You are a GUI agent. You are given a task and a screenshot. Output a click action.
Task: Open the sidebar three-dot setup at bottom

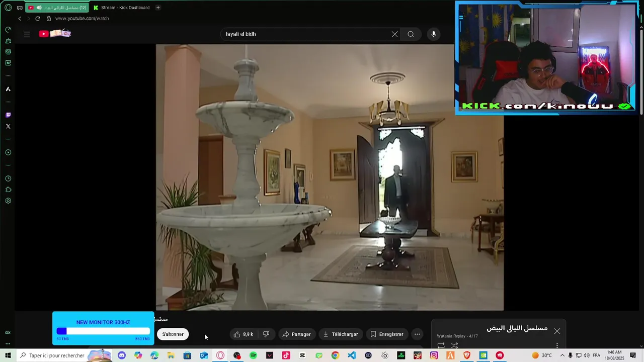click(8, 344)
